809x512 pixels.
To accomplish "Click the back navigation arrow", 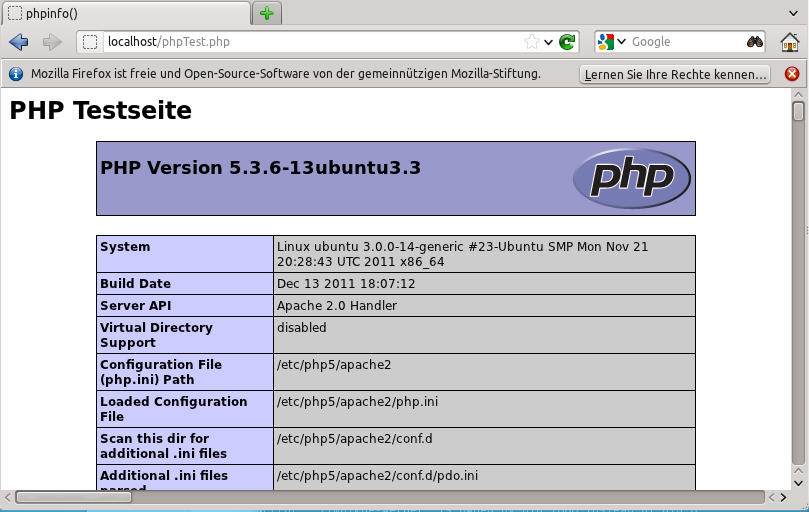I will click(x=18, y=42).
